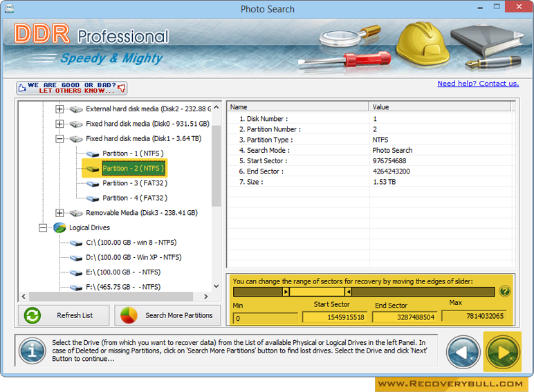
Task: Select Partition - 4 (FAT32)
Action: pyautogui.click(x=135, y=198)
